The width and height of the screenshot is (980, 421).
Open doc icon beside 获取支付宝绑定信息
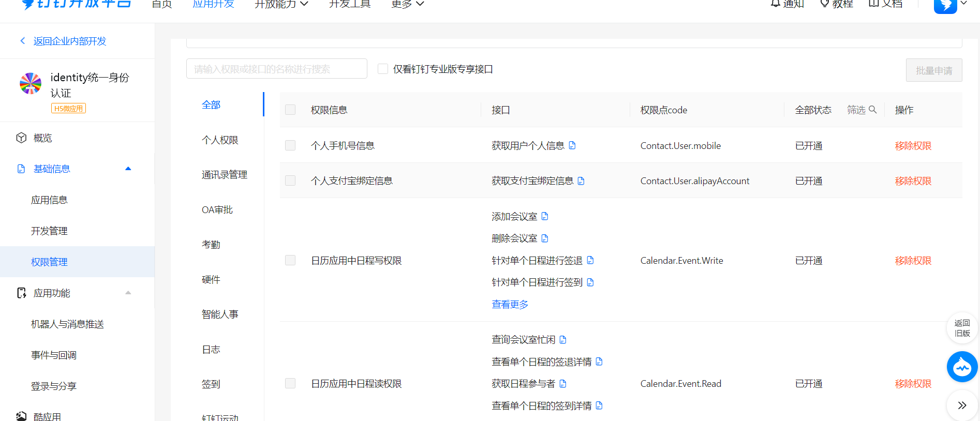click(x=581, y=181)
